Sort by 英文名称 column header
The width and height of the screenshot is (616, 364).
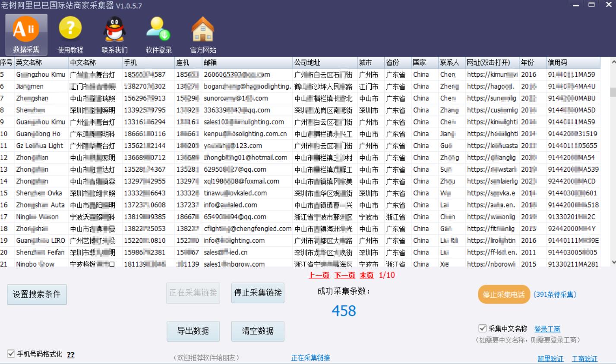point(41,63)
